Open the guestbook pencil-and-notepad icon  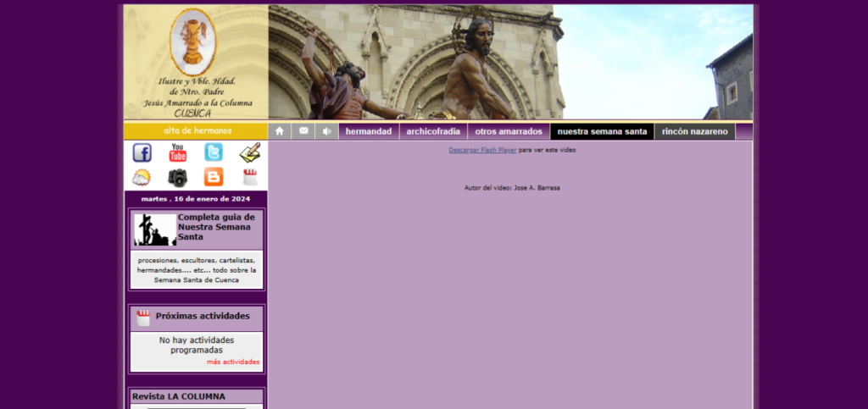[x=249, y=153]
